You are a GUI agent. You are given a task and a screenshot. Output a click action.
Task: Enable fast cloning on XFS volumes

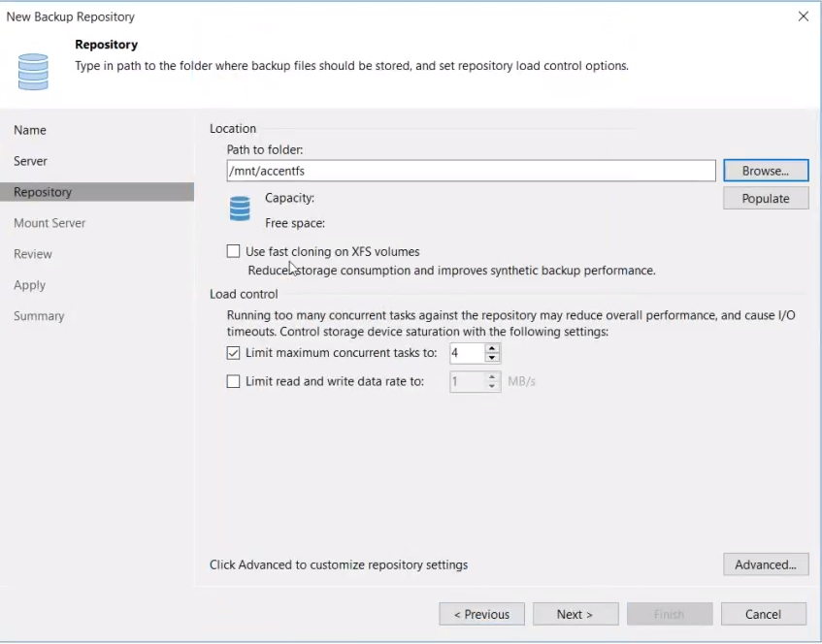click(x=233, y=251)
